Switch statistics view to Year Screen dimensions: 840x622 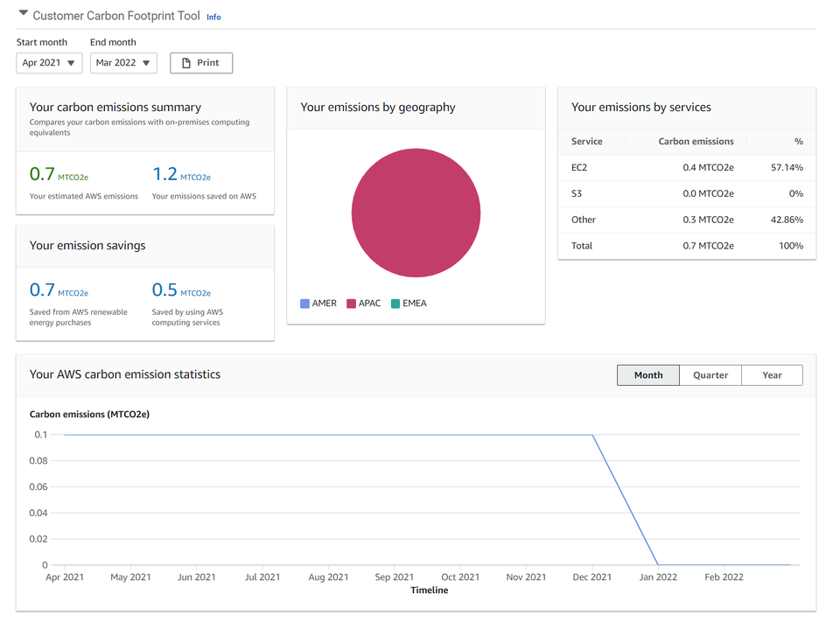click(x=772, y=375)
